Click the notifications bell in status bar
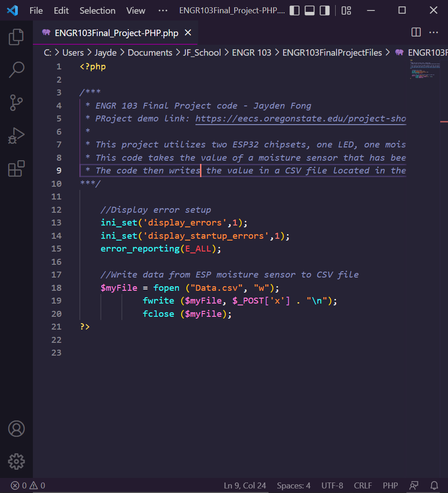 coord(434,485)
